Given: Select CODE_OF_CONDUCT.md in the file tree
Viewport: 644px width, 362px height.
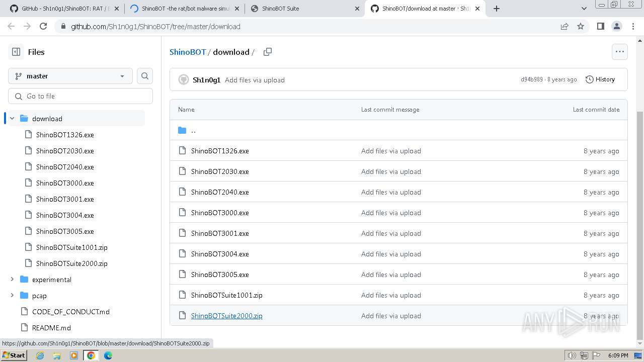Looking at the screenshot, I should (71, 312).
